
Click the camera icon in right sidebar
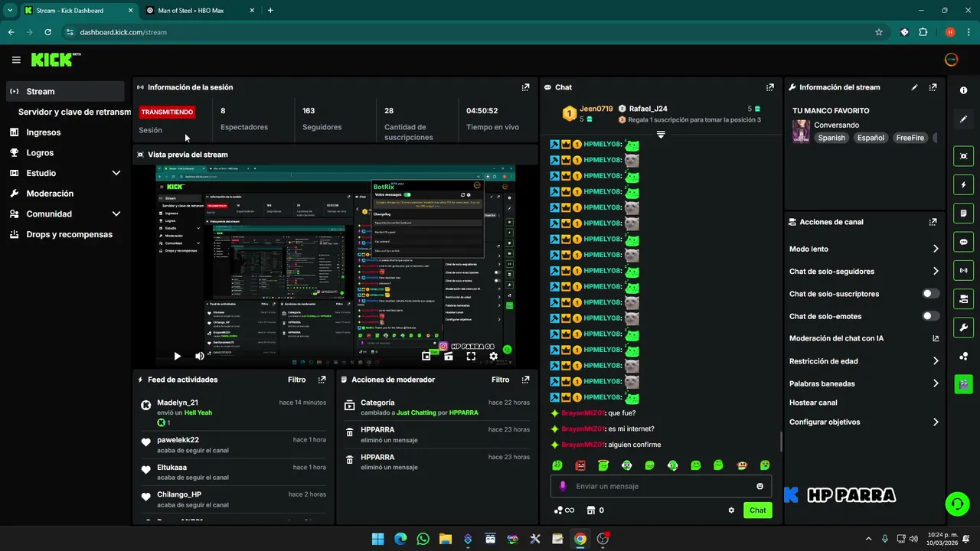click(963, 156)
